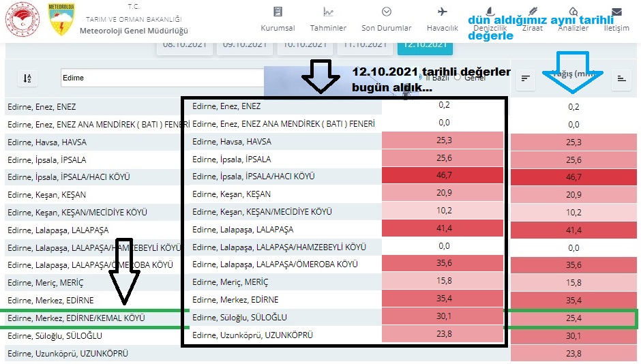Click the alphabetical A-Z sort icon
The image size is (641, 364).
pos(27,78)
